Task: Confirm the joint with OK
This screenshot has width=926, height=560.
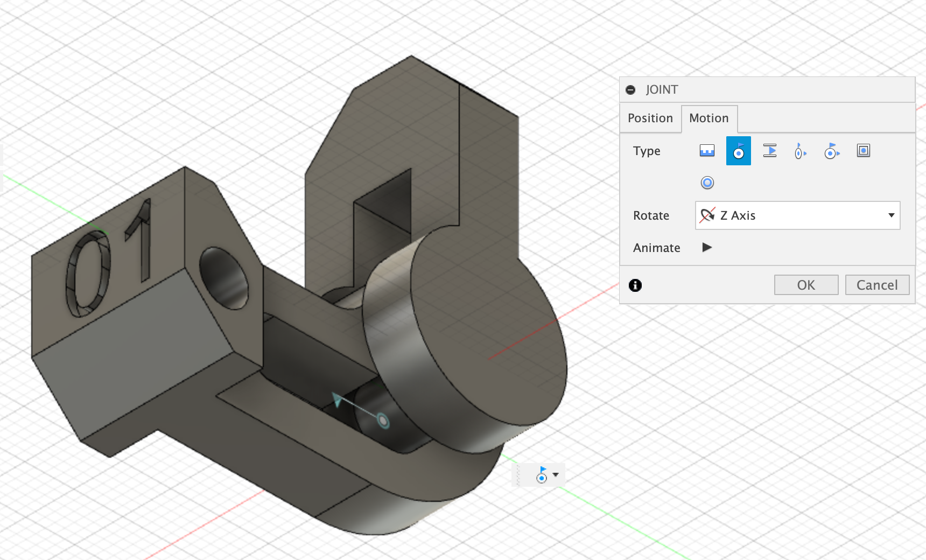Action: pyautogui.click(x=806, y=285)
